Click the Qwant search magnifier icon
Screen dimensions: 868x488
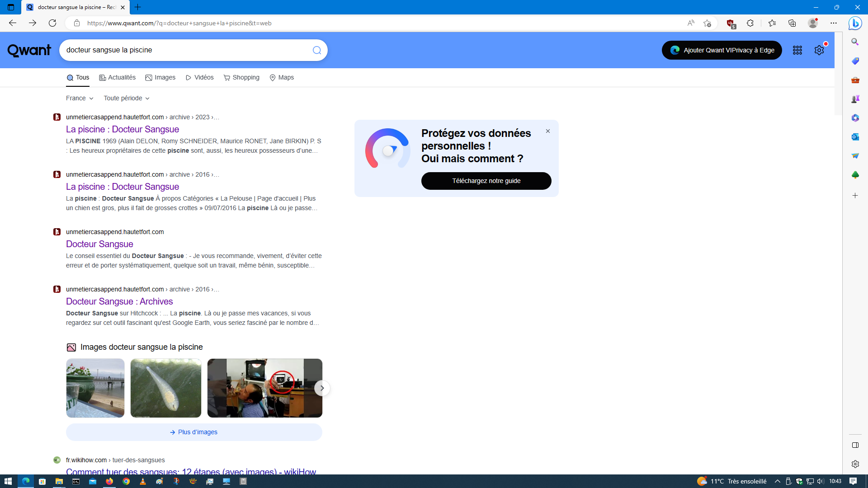point(316,50)
